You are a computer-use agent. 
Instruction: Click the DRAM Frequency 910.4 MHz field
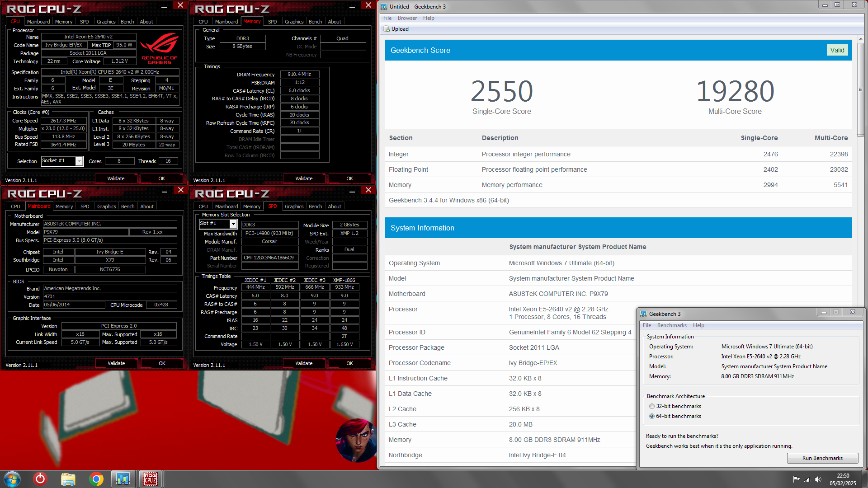coord(299,75)
